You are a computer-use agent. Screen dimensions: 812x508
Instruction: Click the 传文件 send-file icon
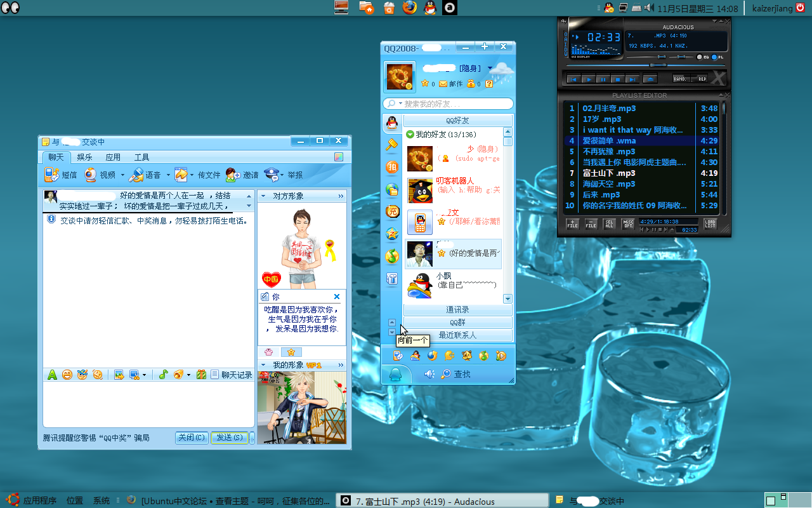(x=181, y=175)
